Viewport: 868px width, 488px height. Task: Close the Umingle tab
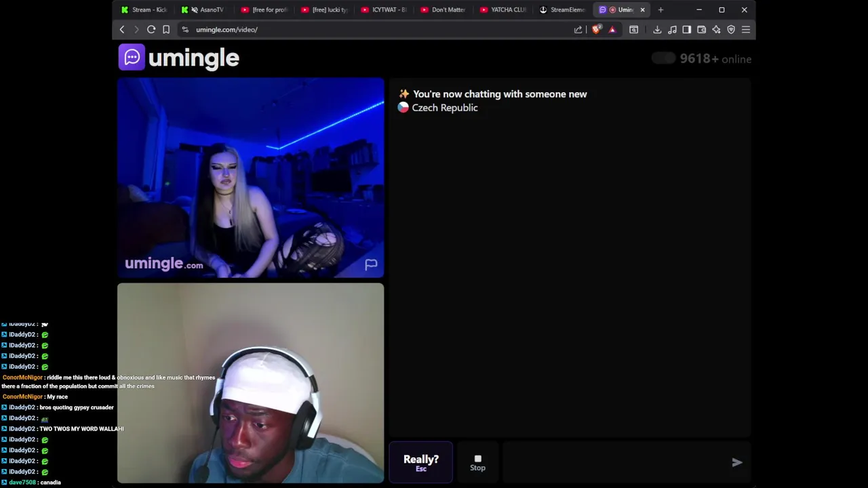(x=642, y=9)
